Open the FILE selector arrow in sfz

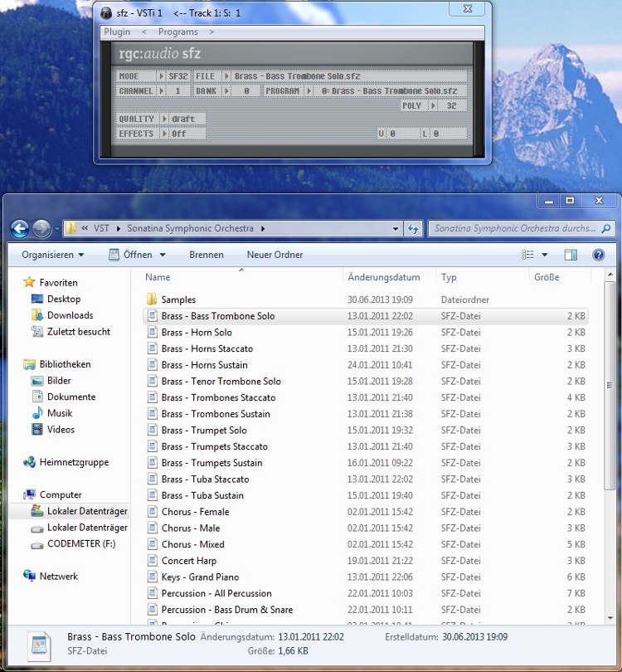[226, 75]
